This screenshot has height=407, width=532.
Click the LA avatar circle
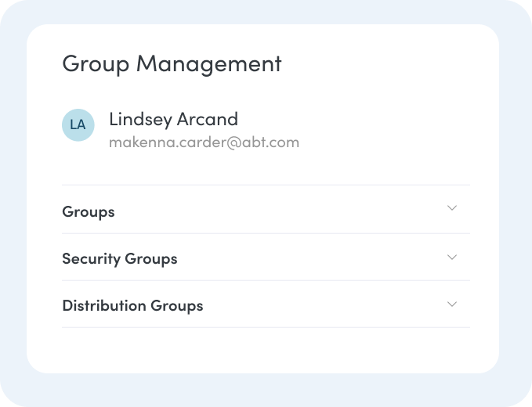[78, 125]
